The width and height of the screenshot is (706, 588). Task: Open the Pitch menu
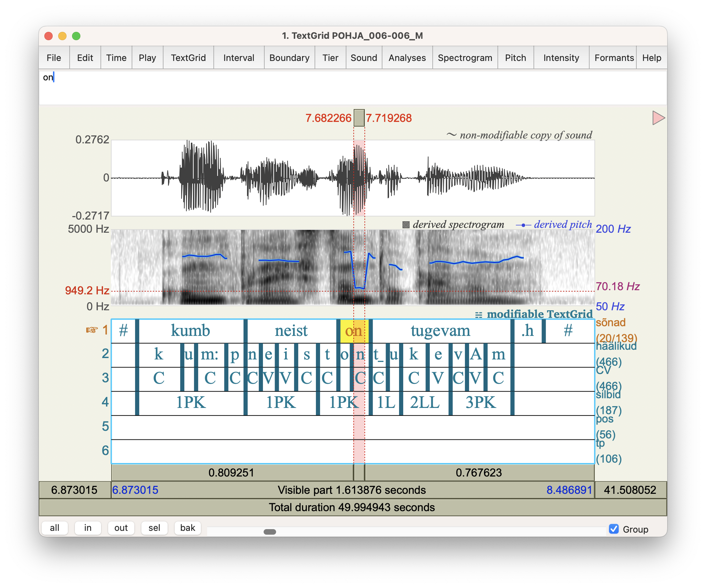(x=515, y=58)
